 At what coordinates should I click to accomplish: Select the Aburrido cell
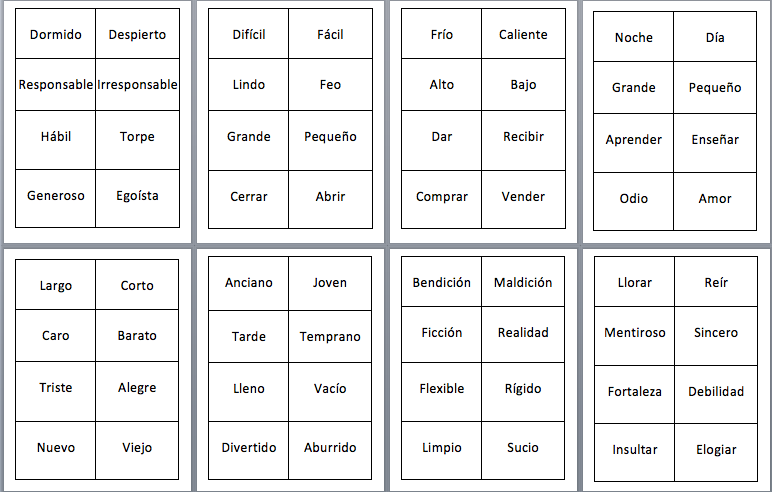tap(330, 448)
